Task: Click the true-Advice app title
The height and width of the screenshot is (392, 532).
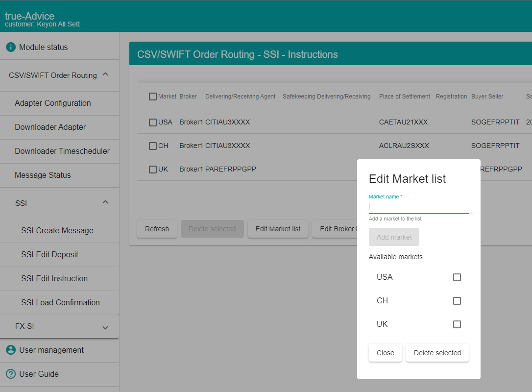Action: click(29, 16)
